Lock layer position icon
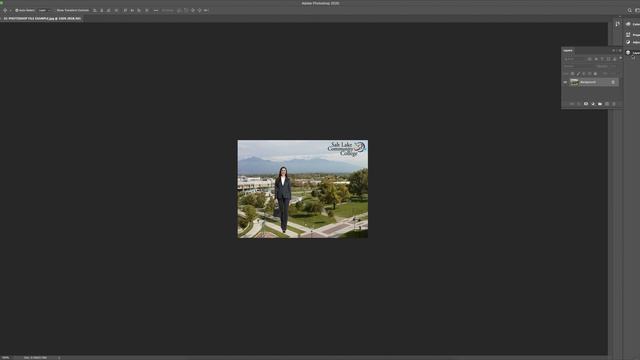640x360 pixels. coord(584,74)
